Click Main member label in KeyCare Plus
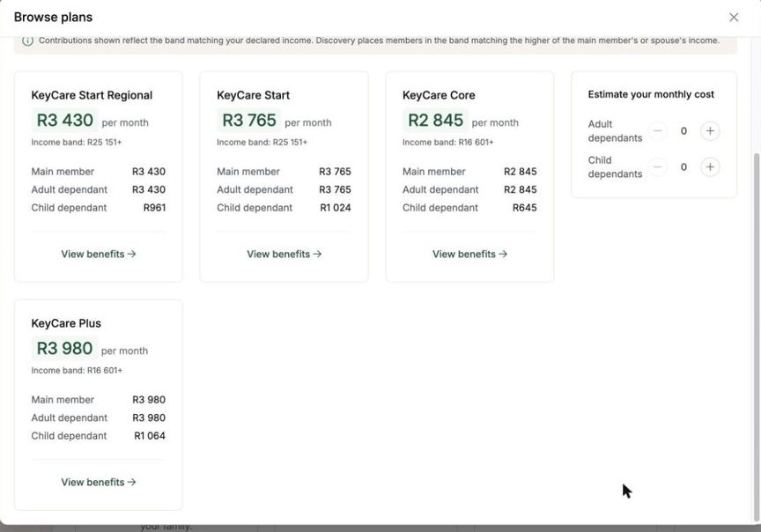This screenshot has height=532, width=761. tap(63, 400)
